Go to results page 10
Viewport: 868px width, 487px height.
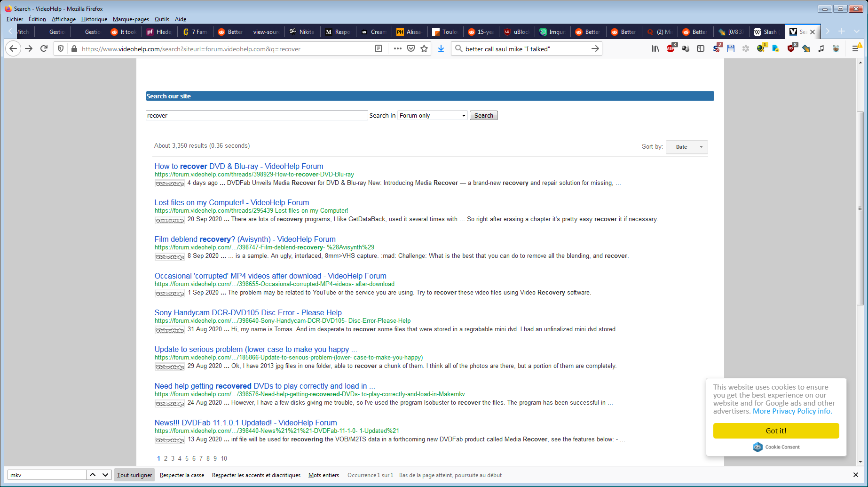(x=224, y=458)
